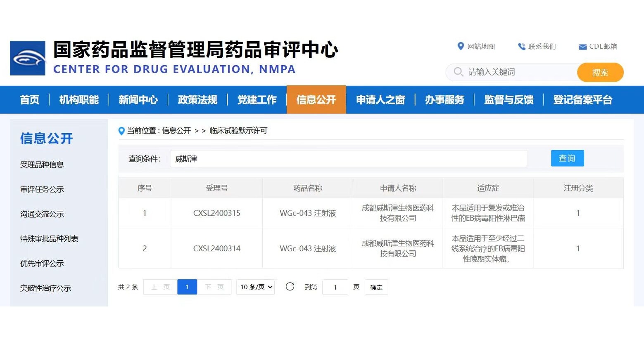This screenshot has width=644, height=337.
Task: Click the contact us phone icon
Action: coord(522,47)
